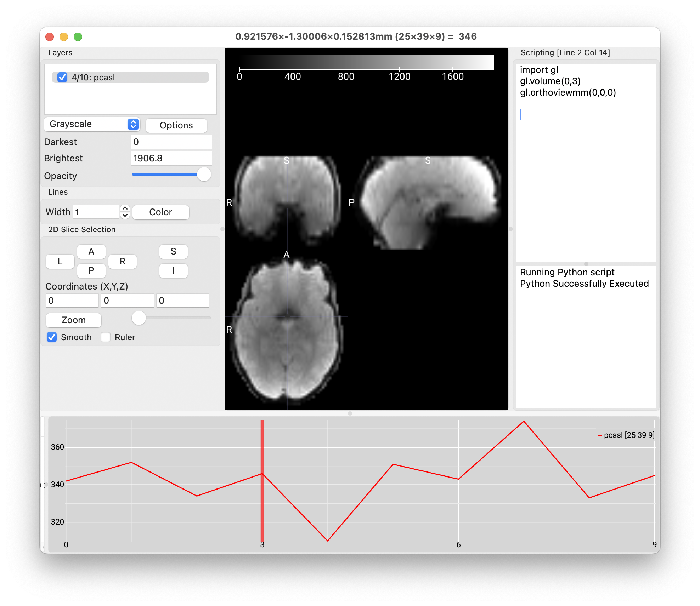This screenshot has height=606, width=700.
Task: Toggle the pcasl layer visibility checkbox
Action: (x=62, y=77)
